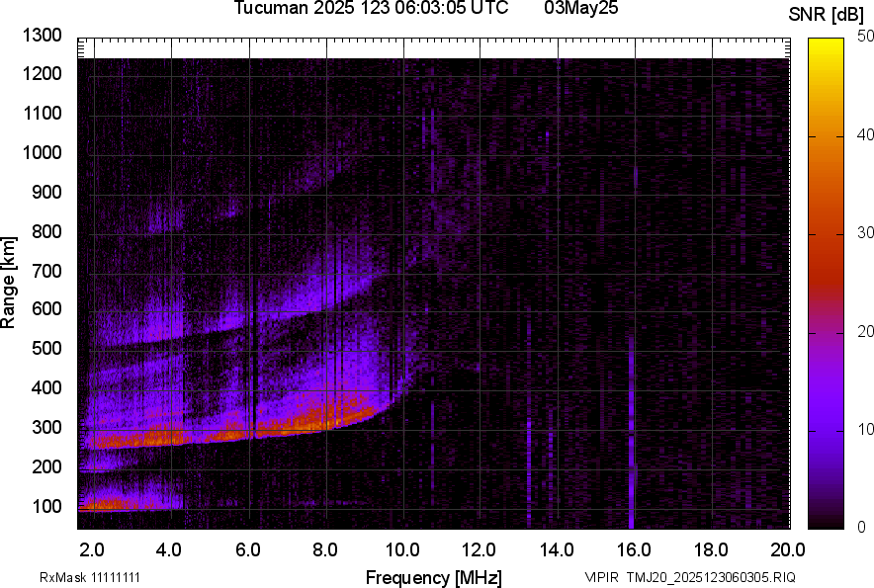Click the frequency tick label 20.0
The width and height of the screenshot is (874, 588).
[788, 550]
